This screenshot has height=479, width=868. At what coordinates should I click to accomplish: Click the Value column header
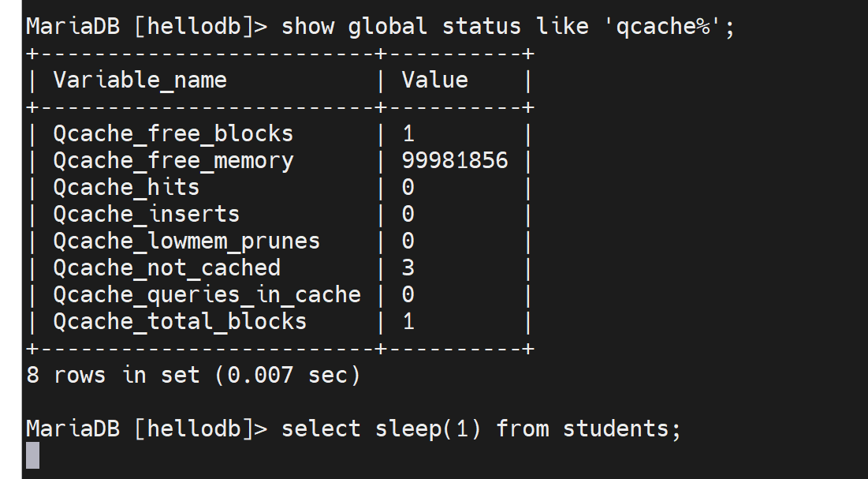pos(434,80)
